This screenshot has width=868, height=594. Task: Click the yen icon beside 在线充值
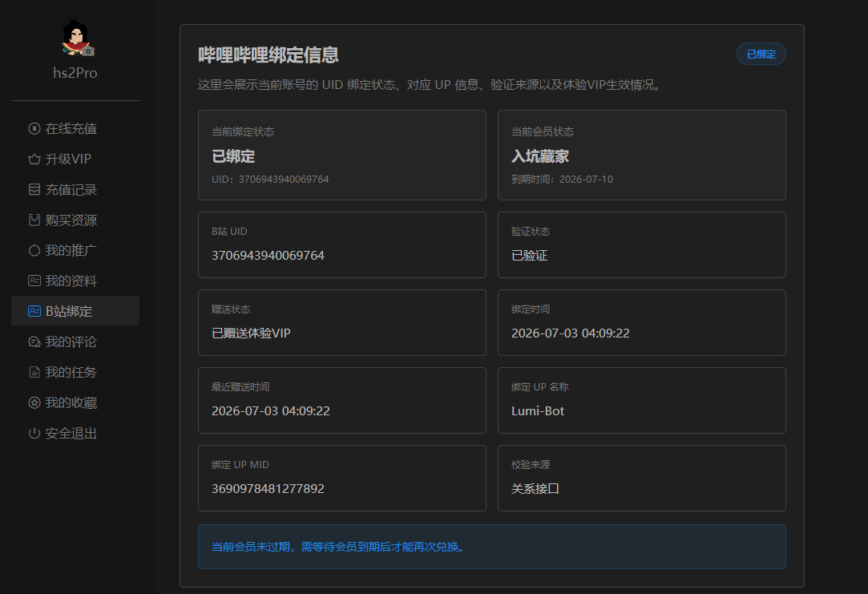34,128
